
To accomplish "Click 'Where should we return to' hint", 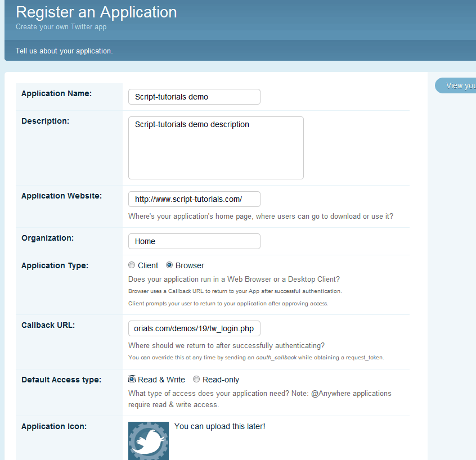I will tap(226, 346).
